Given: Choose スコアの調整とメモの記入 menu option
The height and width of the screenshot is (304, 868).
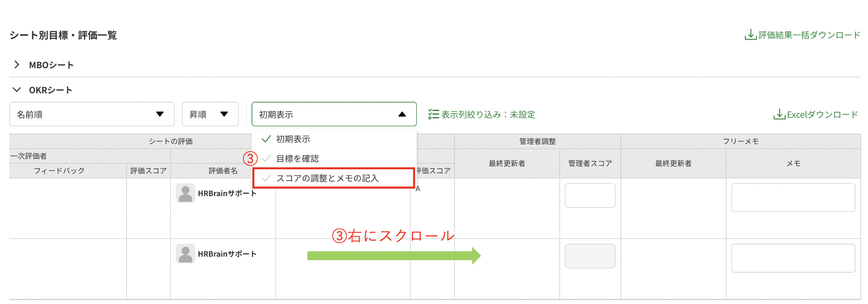Looking at the screenshot, I should tap(327, 178).
